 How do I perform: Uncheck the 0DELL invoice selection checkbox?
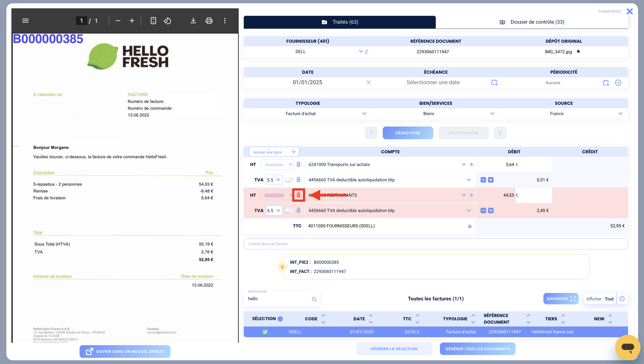coord(265,332)
